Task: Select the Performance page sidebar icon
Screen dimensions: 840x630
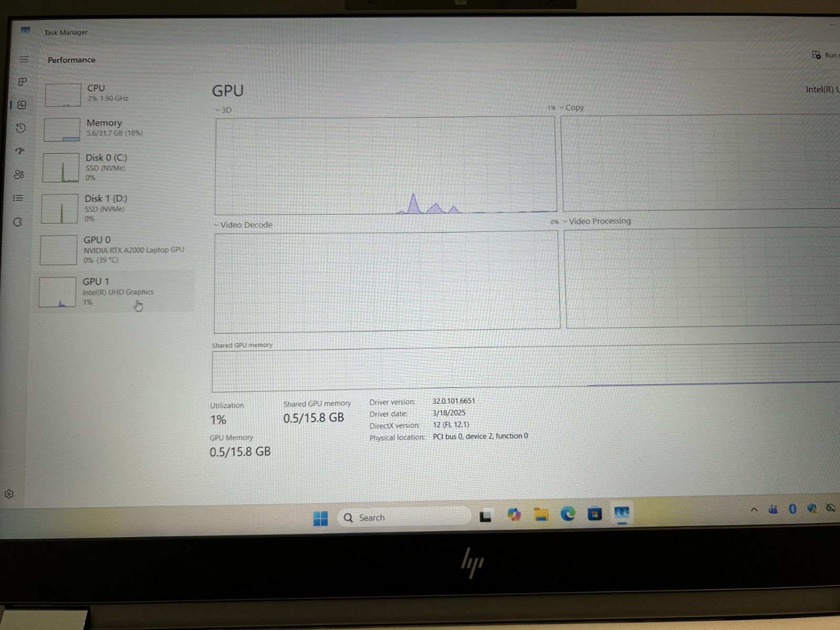Action: coord(22,105)
